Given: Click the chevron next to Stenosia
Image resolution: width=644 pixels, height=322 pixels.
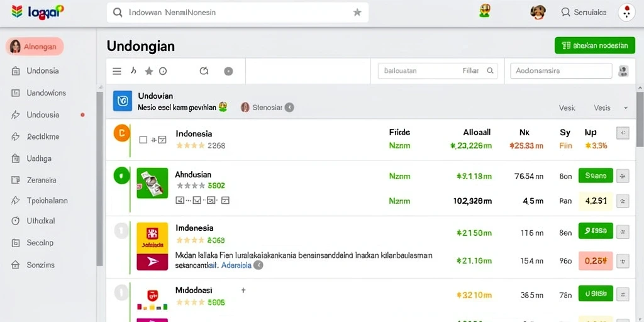Looking at the screenshot, I should 289,108.
